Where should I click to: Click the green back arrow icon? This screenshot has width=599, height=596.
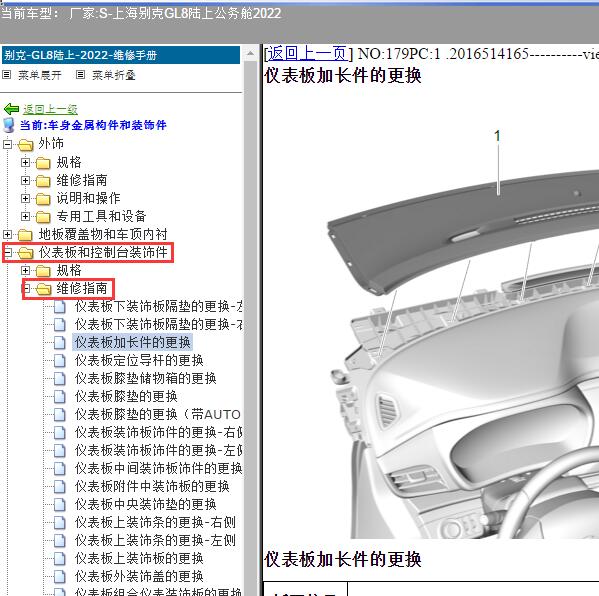11,109
